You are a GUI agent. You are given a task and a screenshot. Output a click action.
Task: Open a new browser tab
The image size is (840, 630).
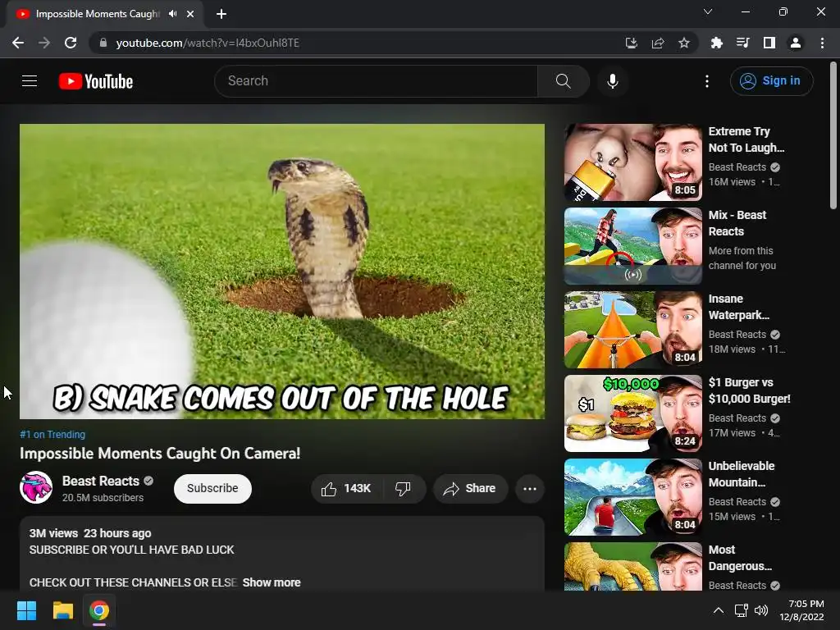click(221, 14)
